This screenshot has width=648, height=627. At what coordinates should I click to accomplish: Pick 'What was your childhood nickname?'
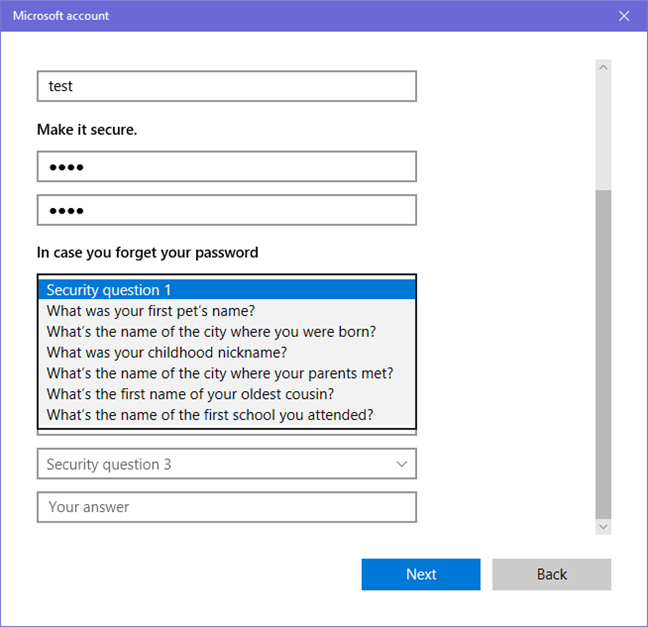227,353
